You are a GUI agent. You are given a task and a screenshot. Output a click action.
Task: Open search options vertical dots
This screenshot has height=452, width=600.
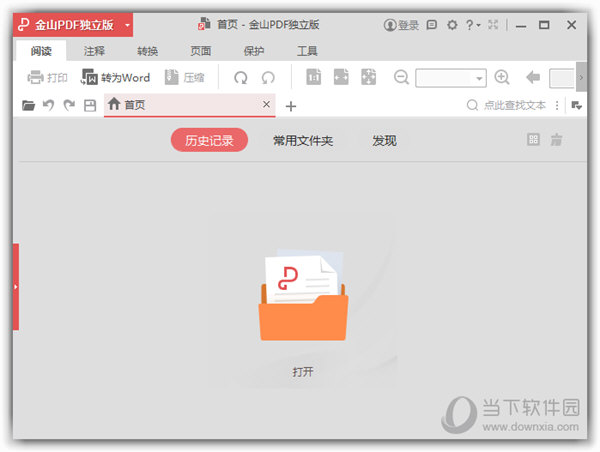557,105
